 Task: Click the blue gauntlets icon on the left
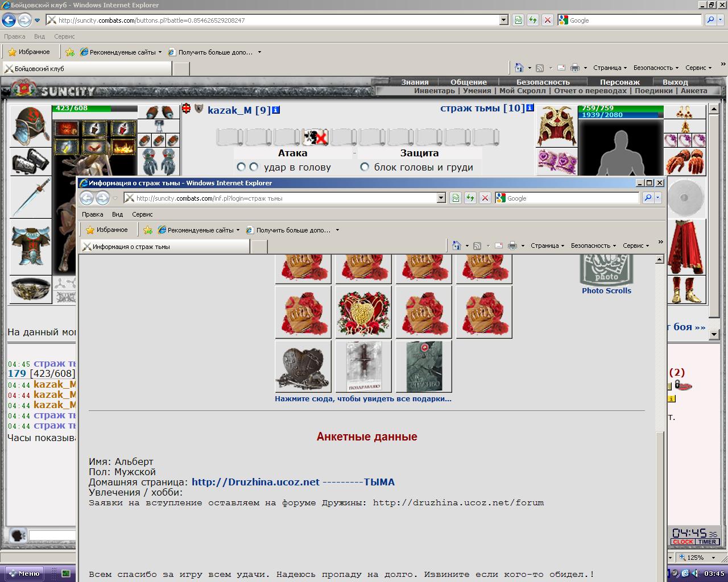pyautogui.click(x=159, y=162)
